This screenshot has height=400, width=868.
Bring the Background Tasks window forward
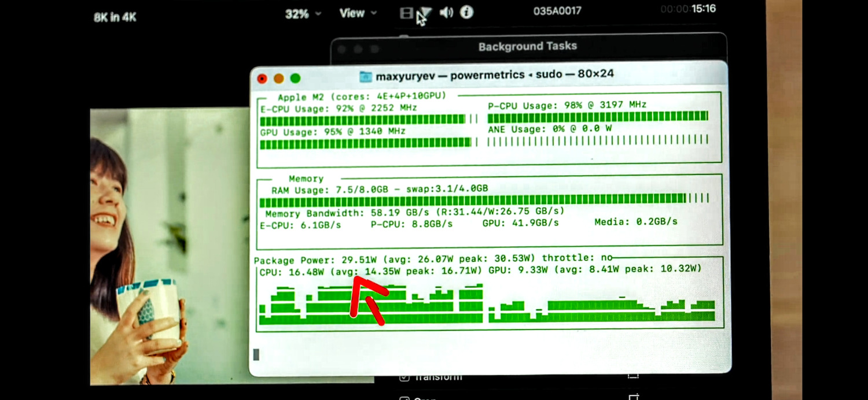click(527, 47)
